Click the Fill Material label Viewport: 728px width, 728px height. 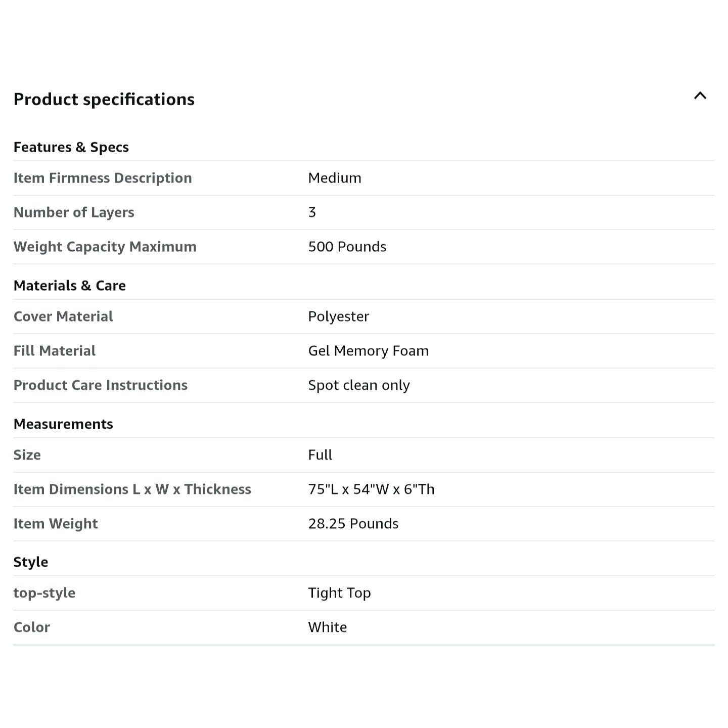[55, 351]
